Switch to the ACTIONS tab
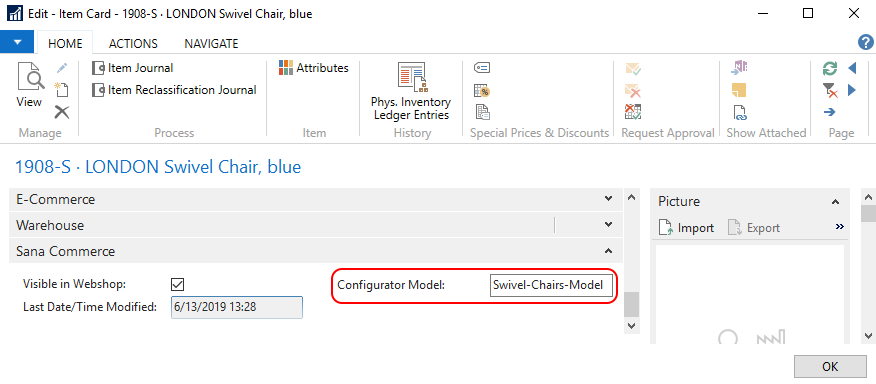The width and height of the screenshot is (876, 384). (x=133, y=44)
